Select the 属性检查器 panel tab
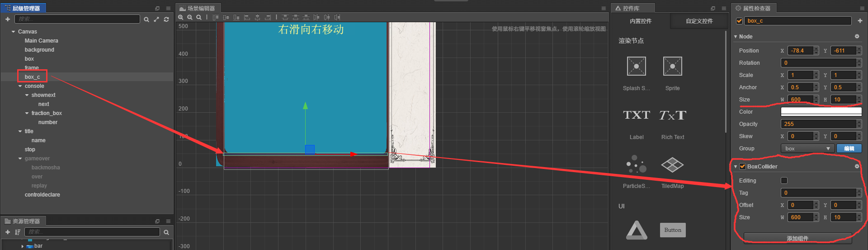 point(753,8)
